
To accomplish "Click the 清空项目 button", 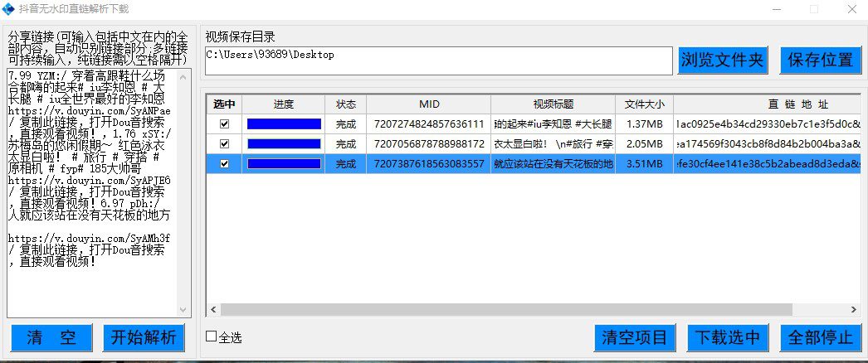I will click(635, 337).
